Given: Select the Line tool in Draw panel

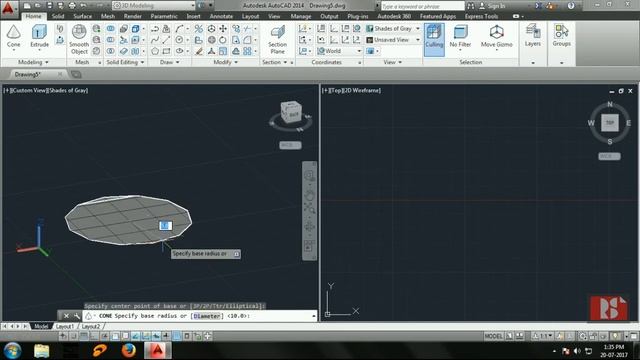Looking at the screenshot, I should 166,40.
